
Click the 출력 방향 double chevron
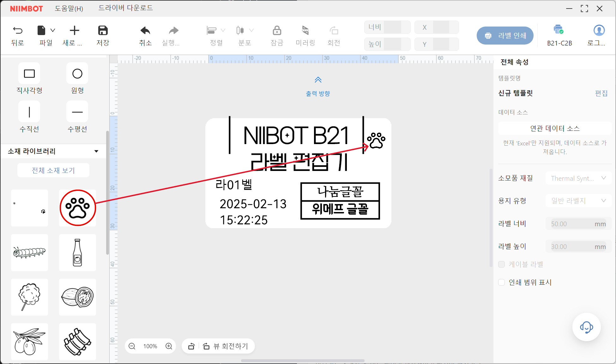[x=318, y=80]
